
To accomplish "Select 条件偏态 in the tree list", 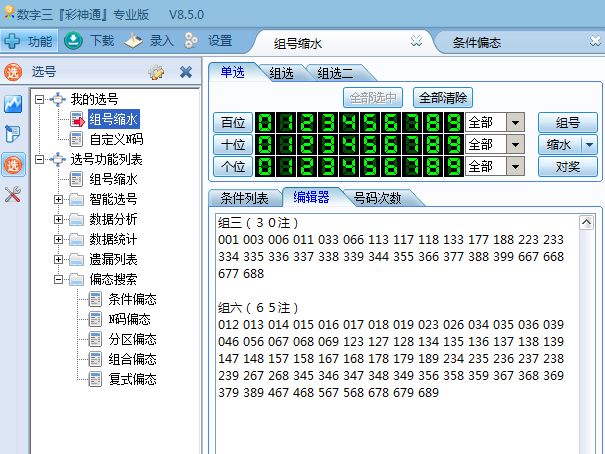I will (132, 299).
